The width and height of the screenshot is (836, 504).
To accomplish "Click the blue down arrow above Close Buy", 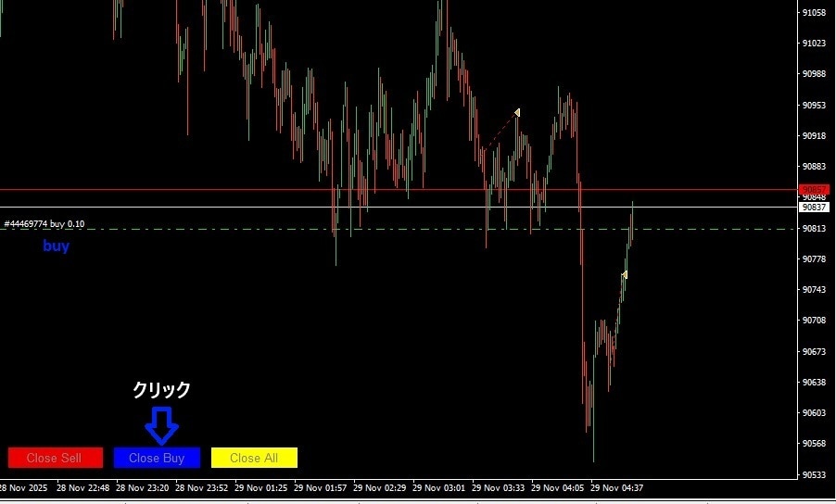I will point(161,425).
